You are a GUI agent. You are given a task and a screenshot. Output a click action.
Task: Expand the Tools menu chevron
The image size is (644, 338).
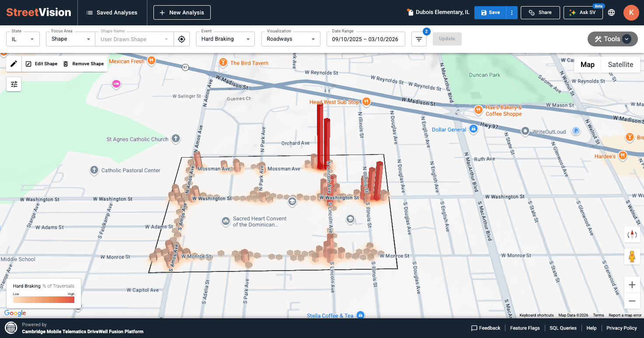click(627, 39)
